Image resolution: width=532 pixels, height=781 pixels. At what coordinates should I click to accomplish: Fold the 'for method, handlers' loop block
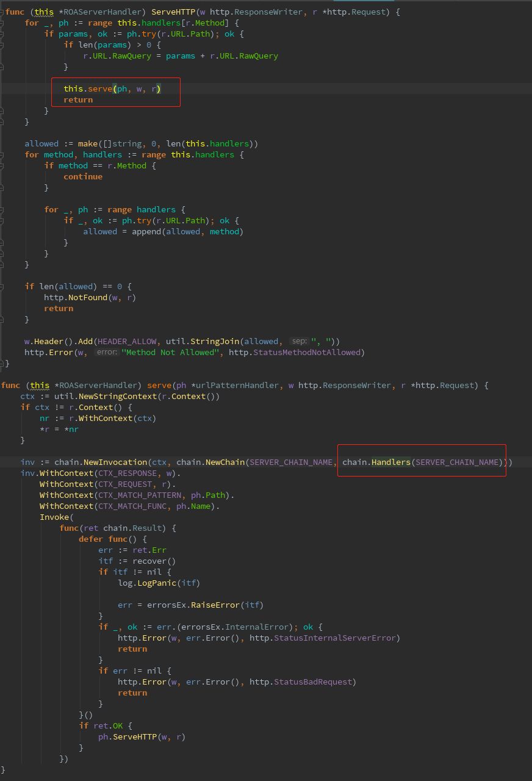coord(2,154)
